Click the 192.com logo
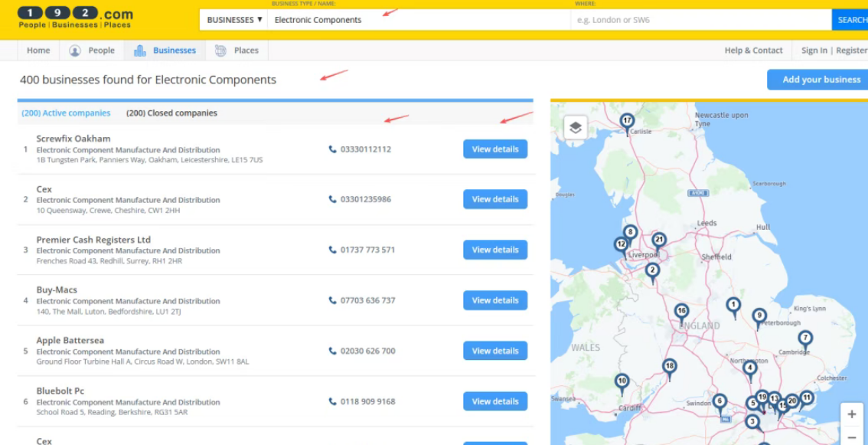Viewport: 868px width, 445px height. (75, 18)
